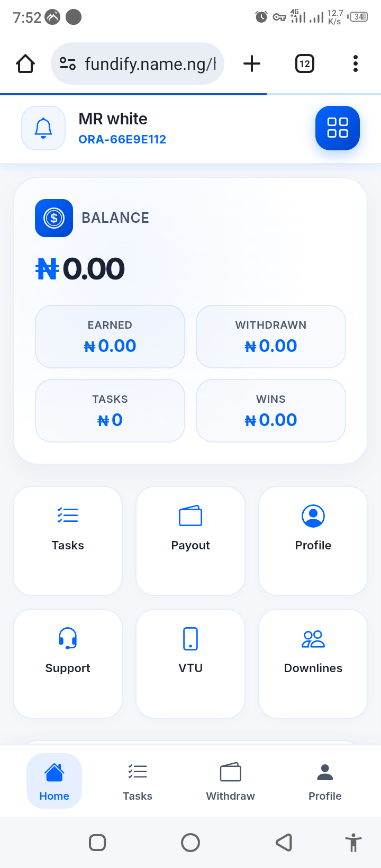This screenshot has width=381, height=868.
Task: Open the Profile card in the grid
Action: click(x=313, y=540)
